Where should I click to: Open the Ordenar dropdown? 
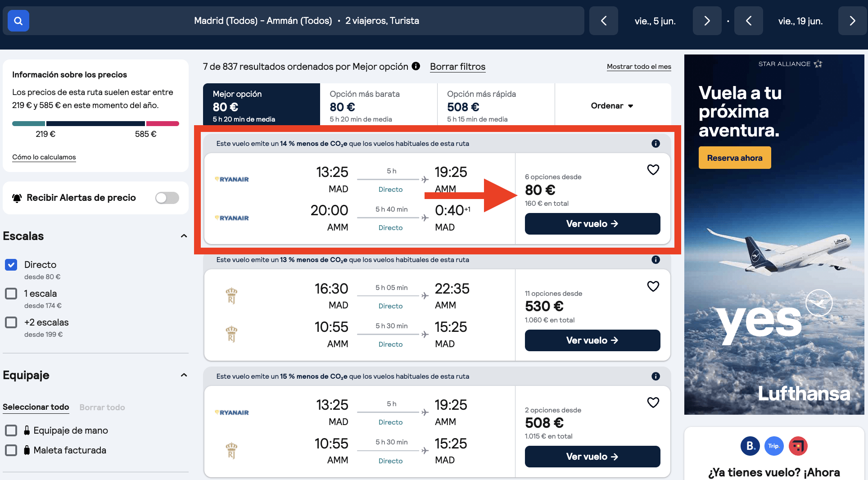tap(612, 106)
